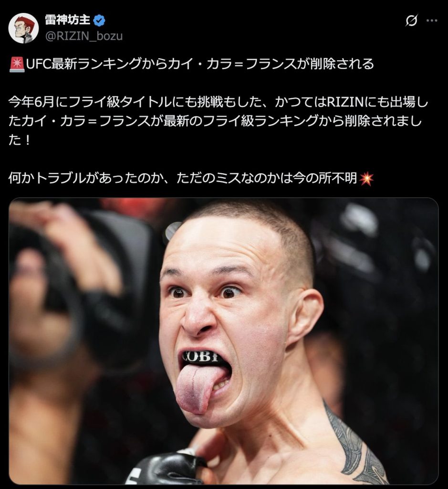Click the fighter's outstretched tongue in photo
The height and width of the screenshot is (489, 448).
click(x=195, y=388)
